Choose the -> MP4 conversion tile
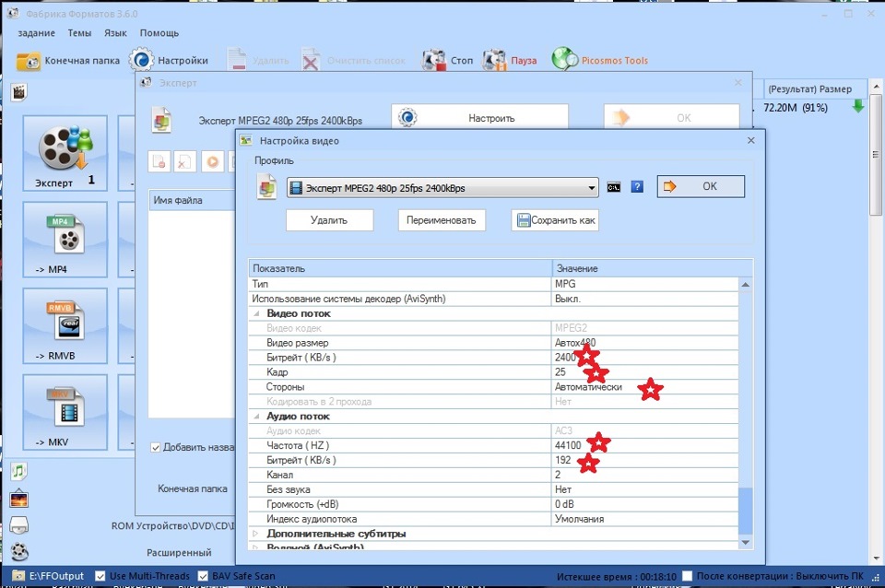Image resolution: width=885 pixels, height=588 pixels. pyautogui.click(x=65, y=240)
